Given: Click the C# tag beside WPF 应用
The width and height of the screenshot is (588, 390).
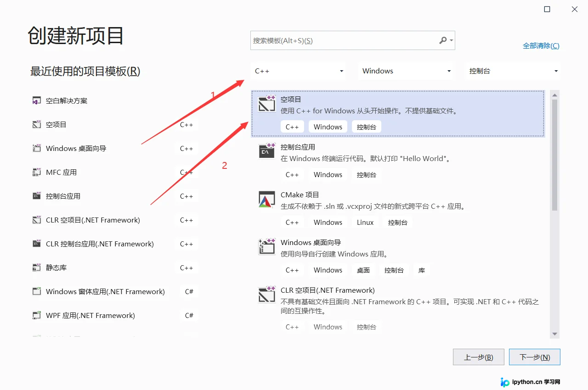Looking at the screenshot, I should coord(189,315).
